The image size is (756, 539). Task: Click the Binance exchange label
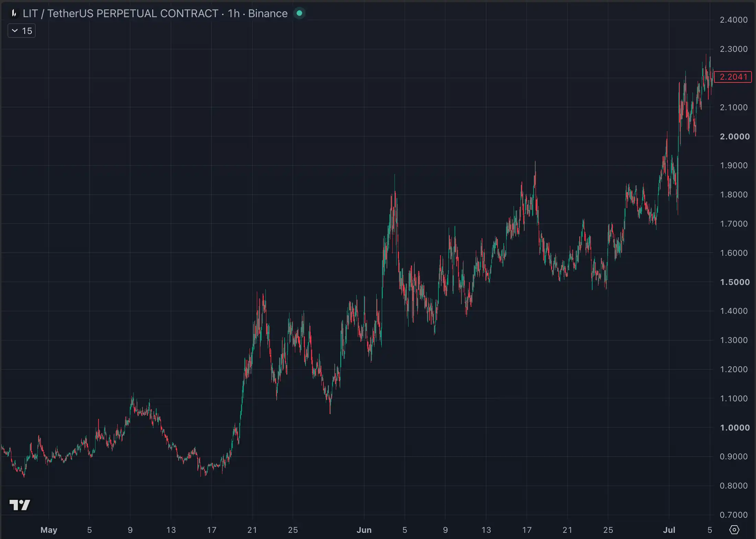point(268,13)
